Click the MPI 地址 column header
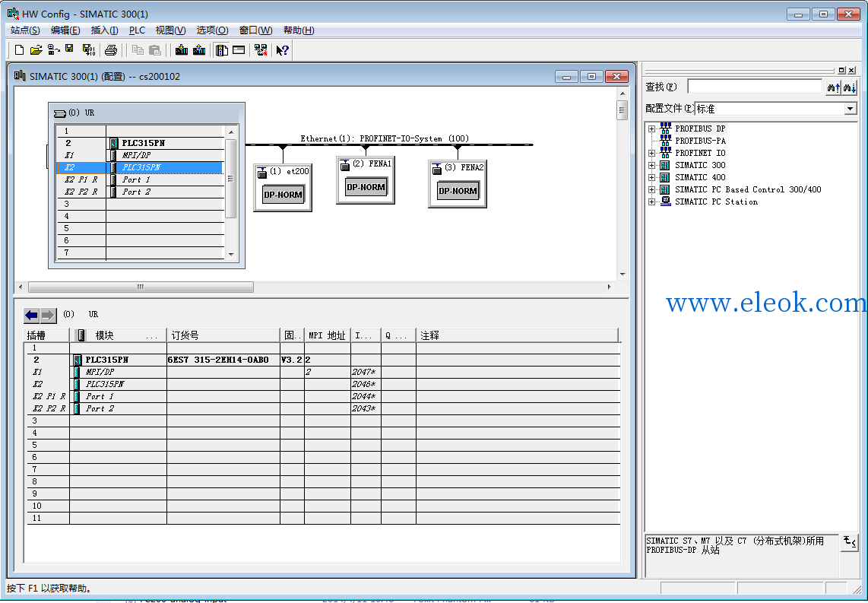Screen dimensions: 868x603 [328, 335]
